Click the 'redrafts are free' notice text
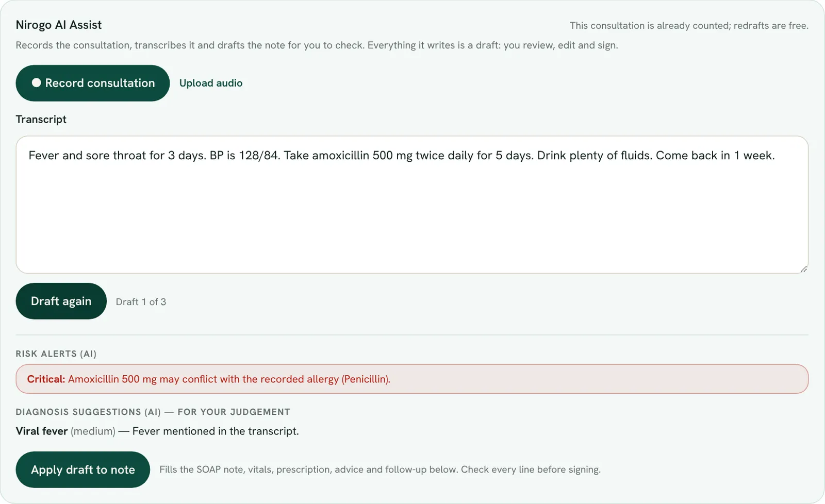This screenshot has width=825, height=504. pyautogui.click(x=689, y=26)
